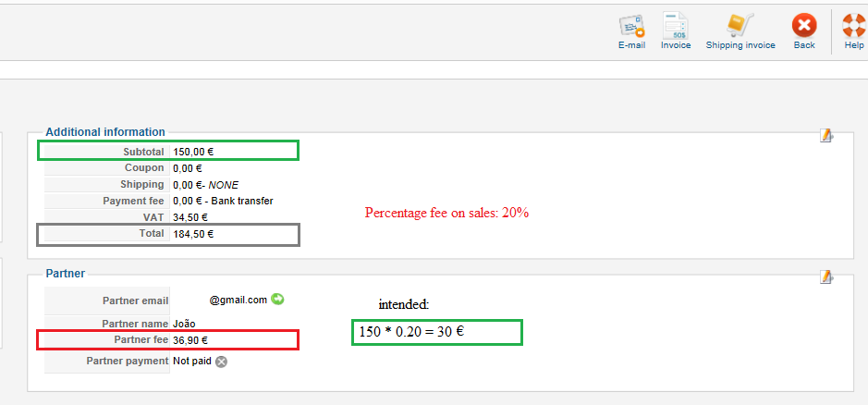This screenshot has height=405, width=868.
Task: Edit the Additional information section via pencil icon
Action: tap(826, 135)
